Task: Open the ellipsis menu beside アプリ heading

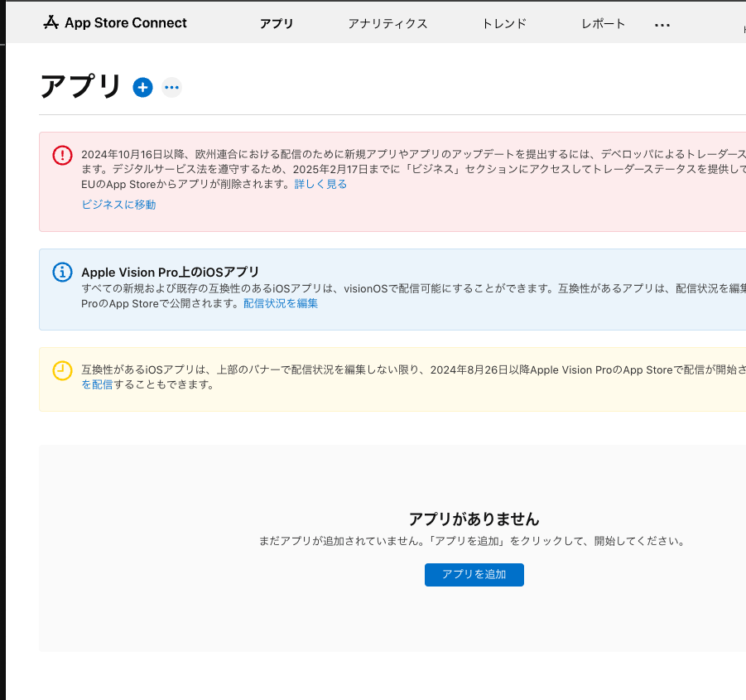Action: point(171,88)
